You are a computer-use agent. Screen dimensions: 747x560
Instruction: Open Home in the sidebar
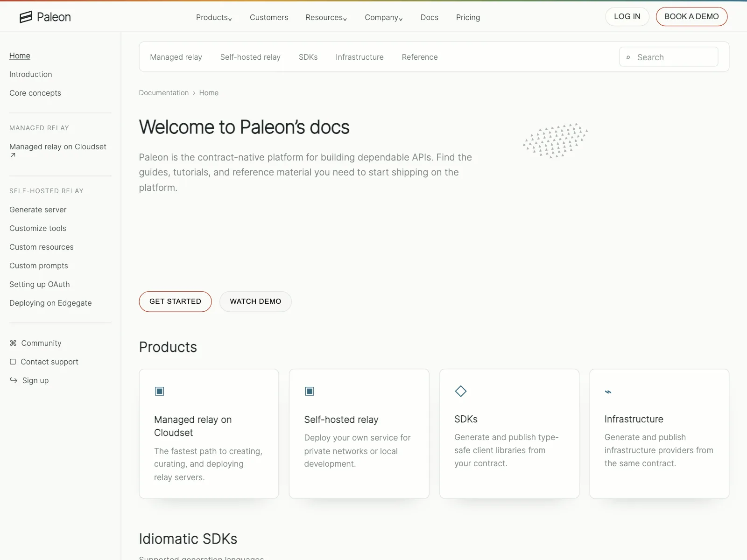click(20, 56)
